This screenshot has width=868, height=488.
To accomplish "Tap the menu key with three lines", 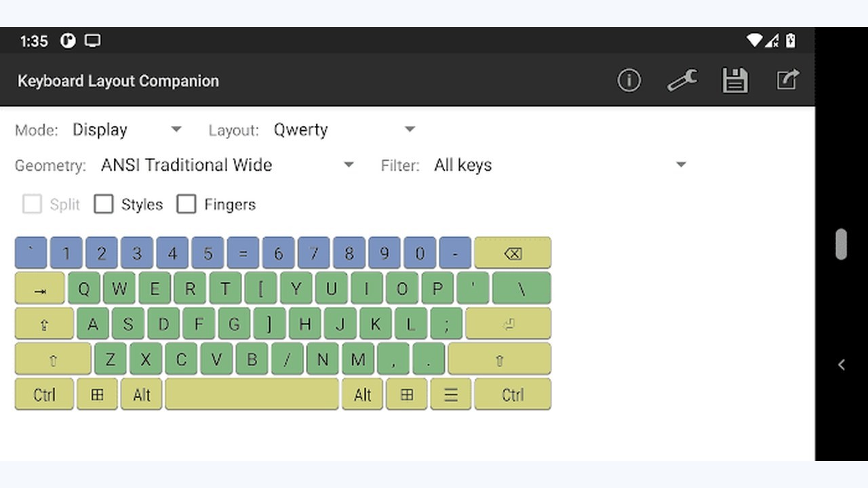I will click(450, 394).
